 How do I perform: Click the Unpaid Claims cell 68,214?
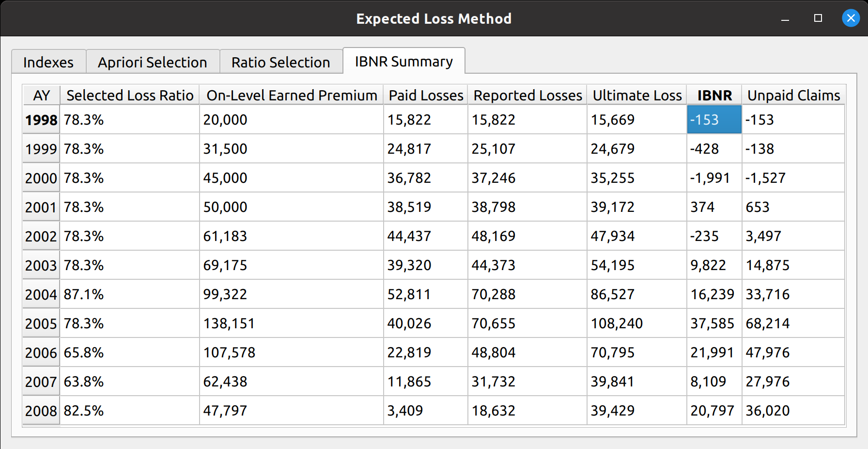point(793,323)
